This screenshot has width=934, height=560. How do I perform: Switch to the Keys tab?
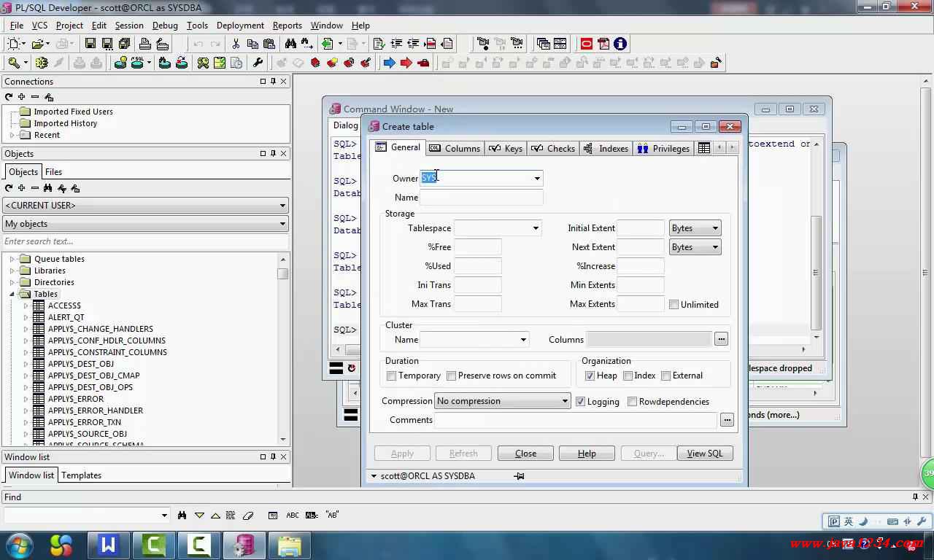506,148
